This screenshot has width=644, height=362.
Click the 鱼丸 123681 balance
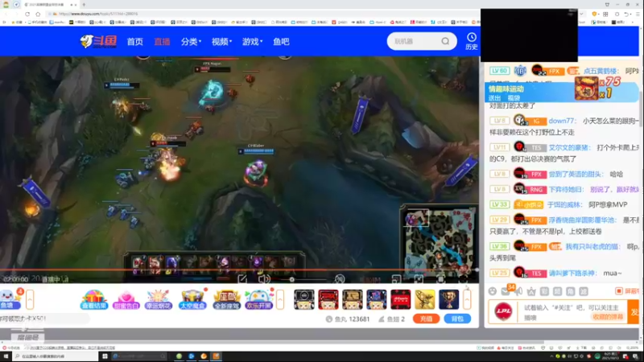click(348, 319)
